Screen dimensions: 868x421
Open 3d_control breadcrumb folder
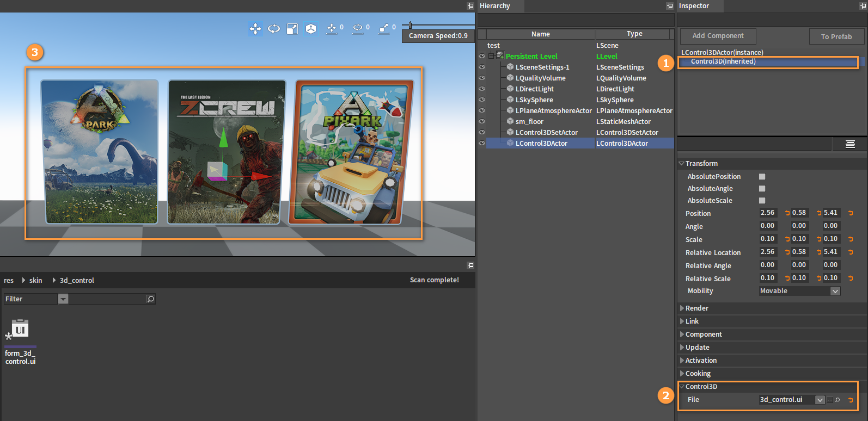pyautogui.click(x=77, y=280)
